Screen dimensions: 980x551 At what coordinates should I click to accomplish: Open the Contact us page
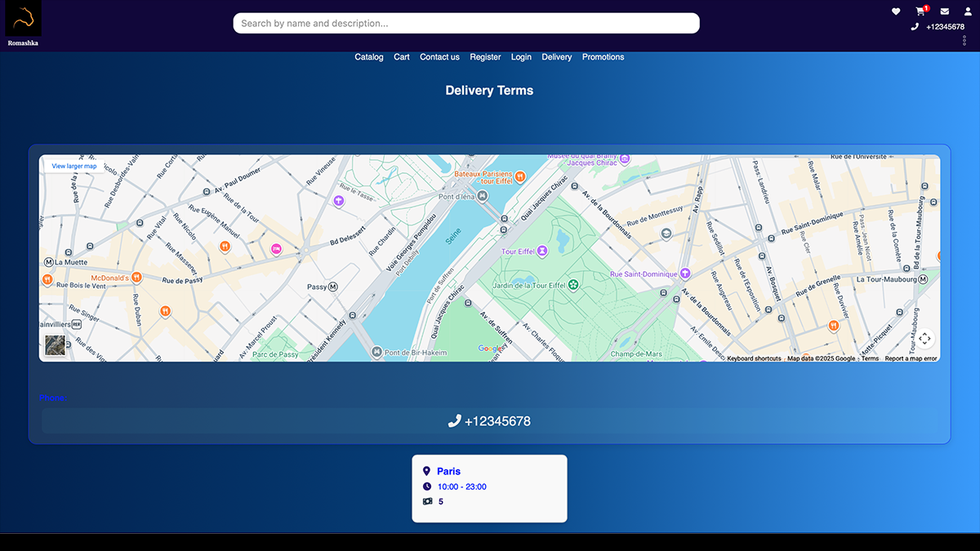(439, 57)
